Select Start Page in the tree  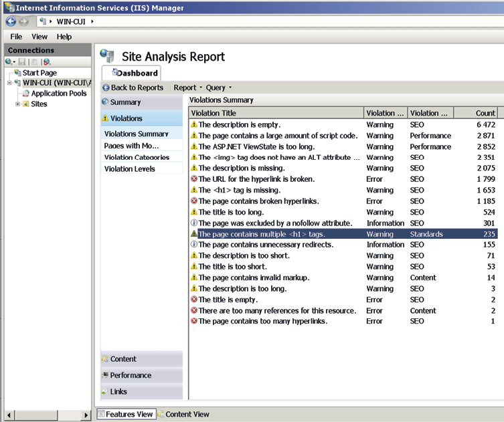click(39, 73)
